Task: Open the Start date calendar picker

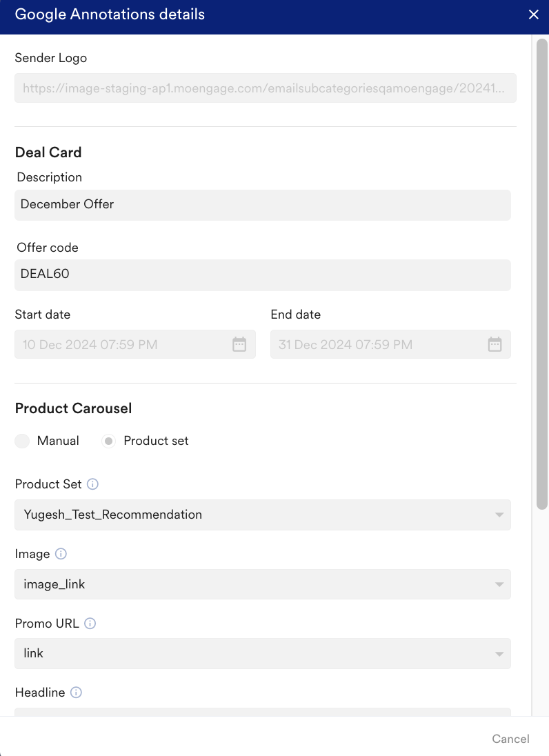Action: pos(239,344)
